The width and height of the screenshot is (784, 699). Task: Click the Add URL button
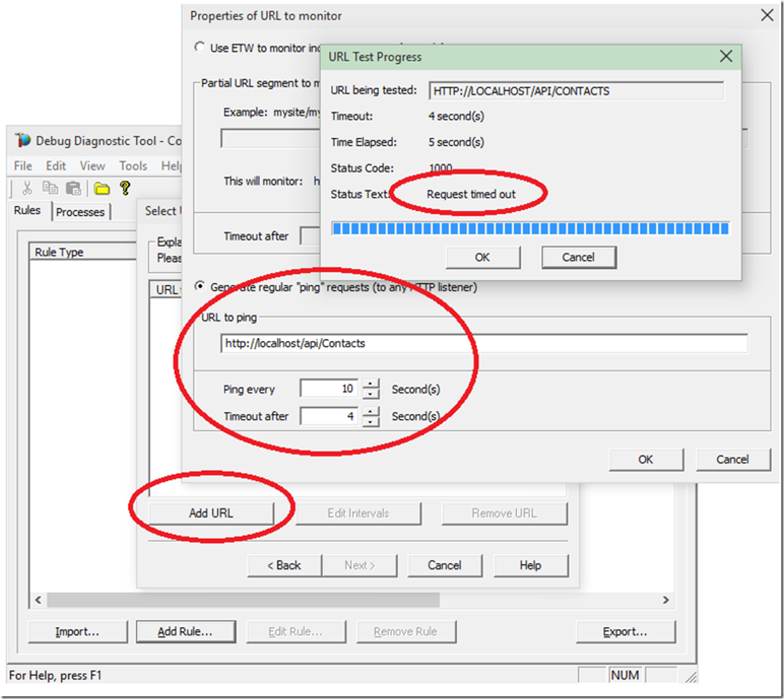211,513
